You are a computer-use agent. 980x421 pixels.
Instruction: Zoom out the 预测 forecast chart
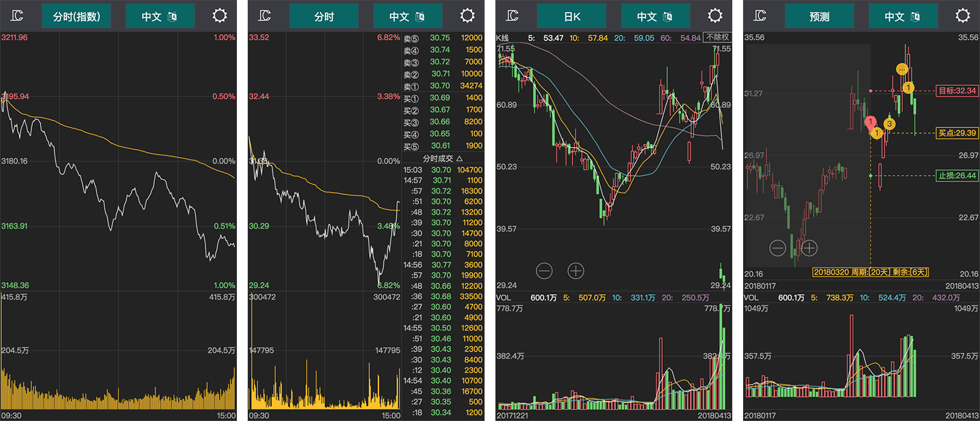click(778, 248)
